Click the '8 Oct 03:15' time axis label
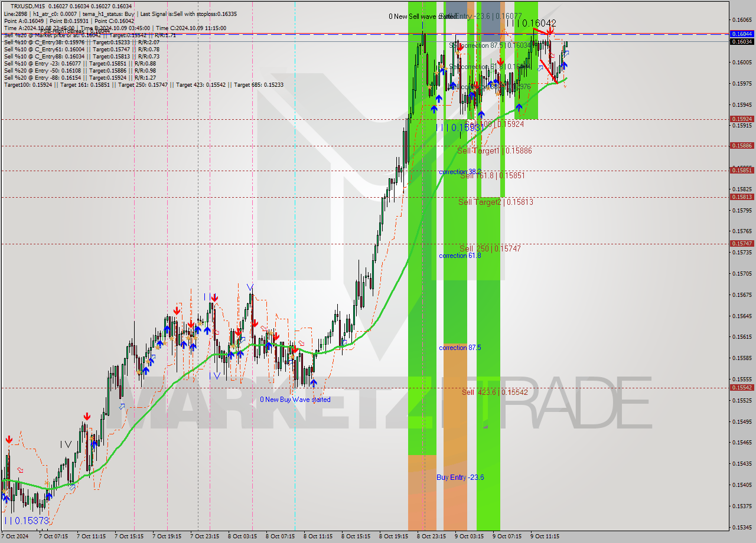Viewport: 756px width, 543px height. (242, 537)
